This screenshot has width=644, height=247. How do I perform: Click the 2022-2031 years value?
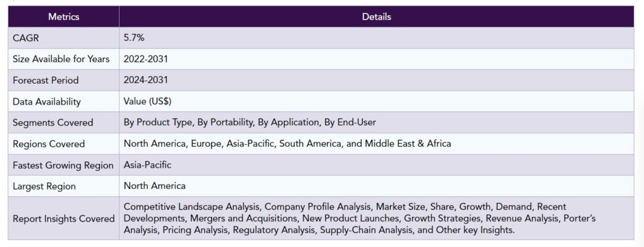(x=146, y=59)
